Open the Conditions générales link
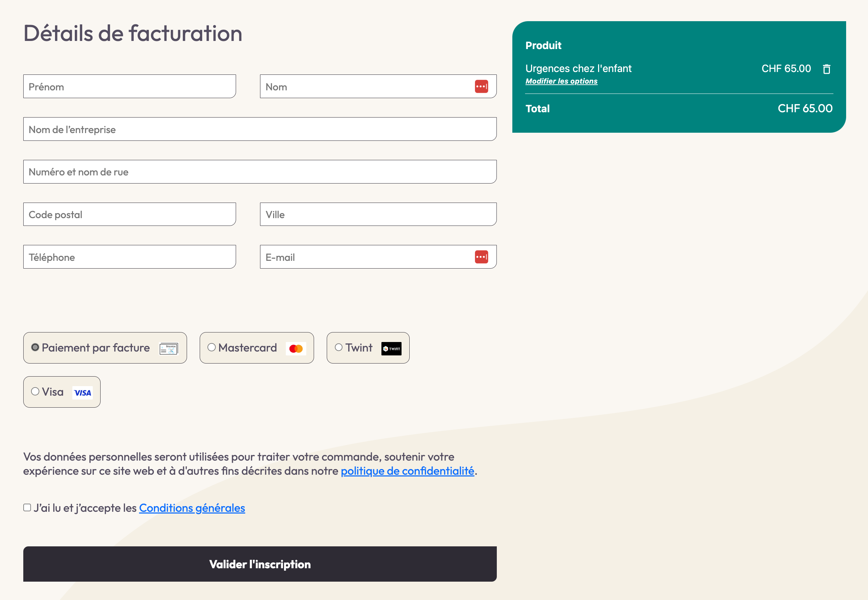Viewport: 868px width, 600px height. 192,508
